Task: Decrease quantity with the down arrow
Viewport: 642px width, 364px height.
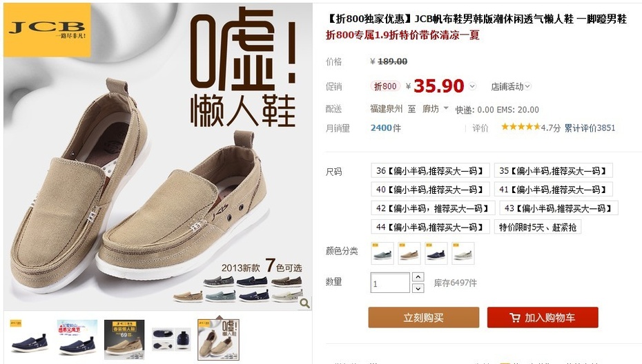Action: tap(418, 288)
